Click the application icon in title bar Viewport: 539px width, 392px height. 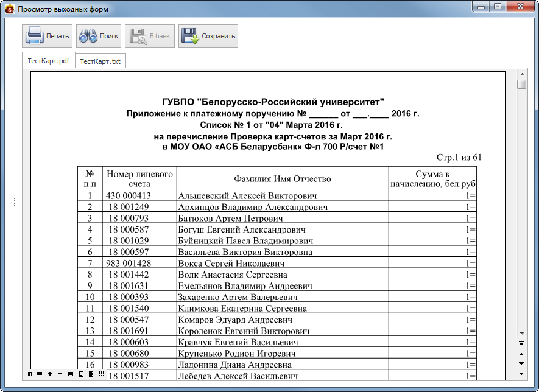(10, 9)
